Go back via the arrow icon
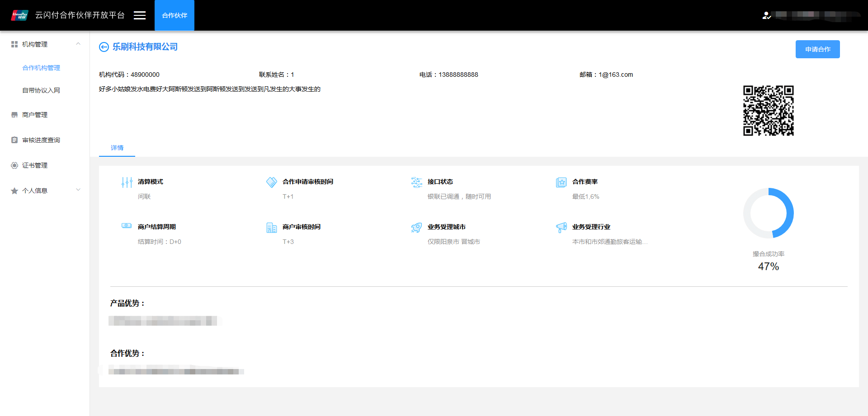 coord(104,47)
